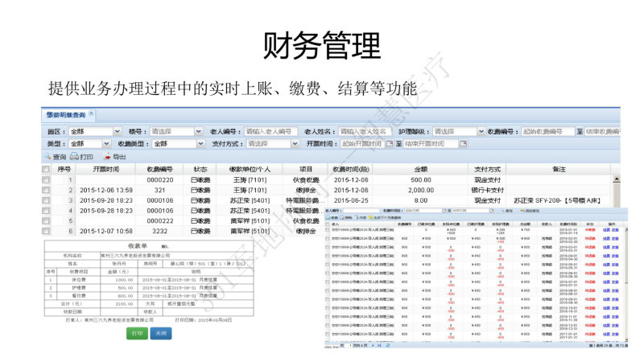
Task: Check the row with 收费编号 3232
Action: 46,231
